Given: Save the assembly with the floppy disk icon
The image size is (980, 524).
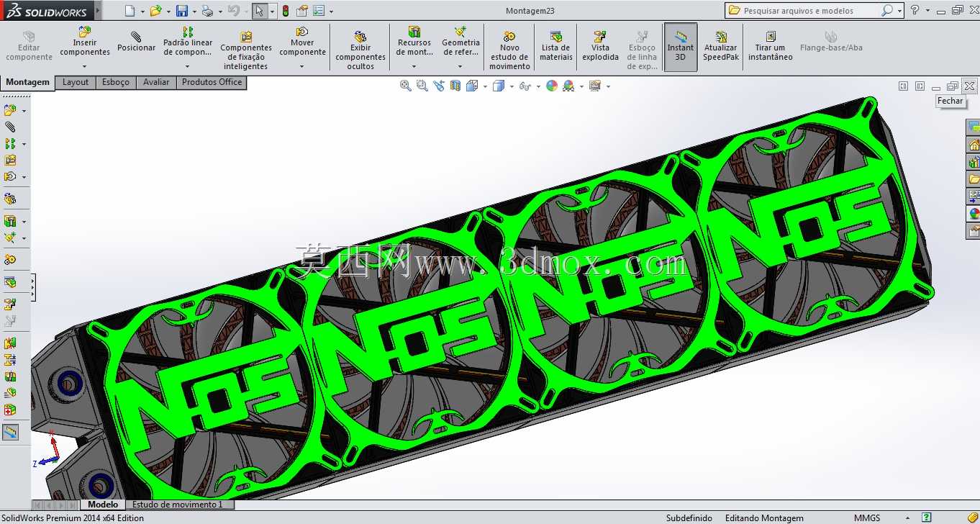Looking at the screenshot, I should coord(182,11).
